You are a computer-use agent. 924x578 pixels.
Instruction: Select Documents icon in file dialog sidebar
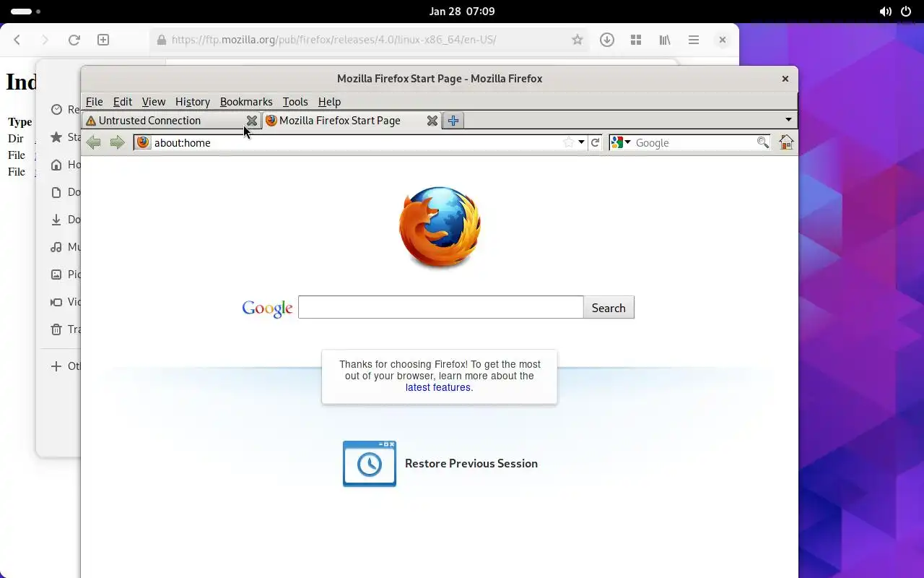56,192
